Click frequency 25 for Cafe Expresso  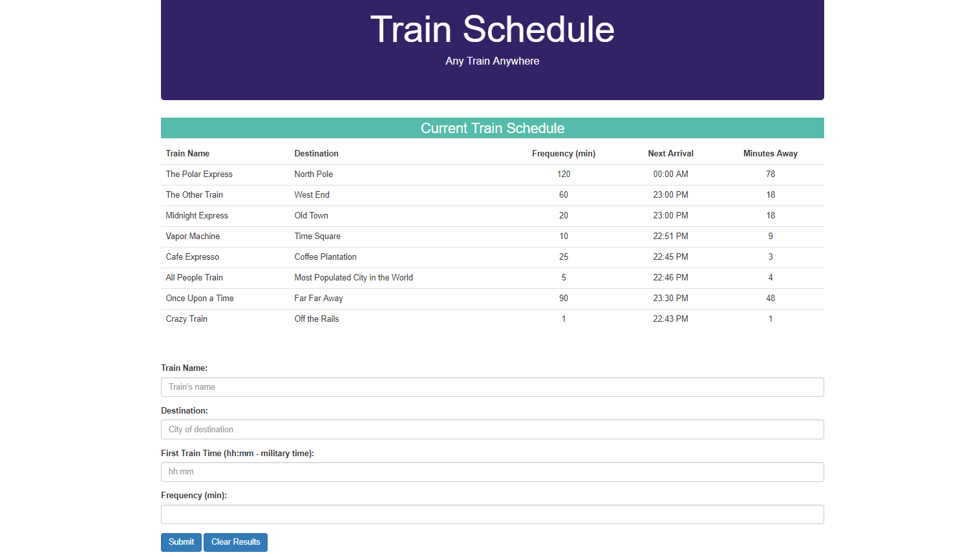click(x=564, y=257)
